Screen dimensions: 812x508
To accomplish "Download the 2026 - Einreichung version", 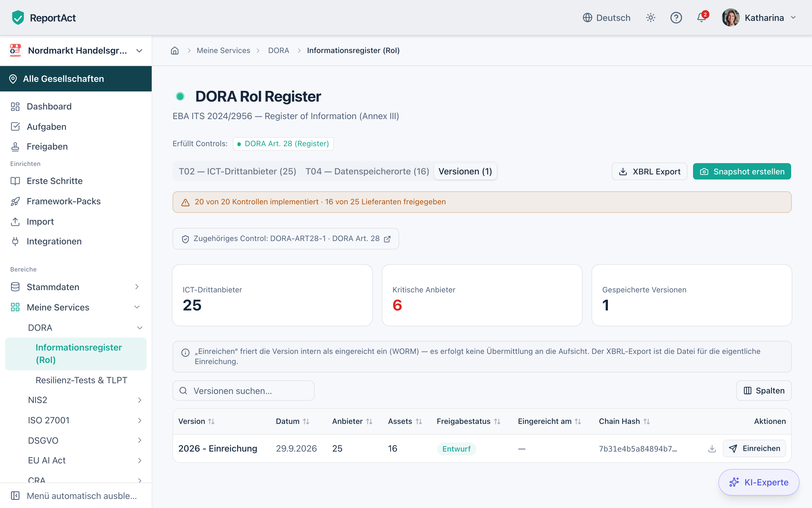I will tap(712, 448).
